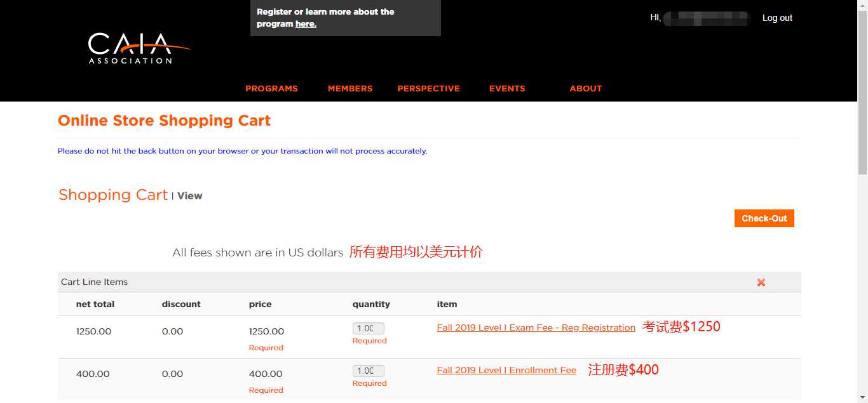Click the 'Online Store Shopping Cart' heading

pos(164,121)
